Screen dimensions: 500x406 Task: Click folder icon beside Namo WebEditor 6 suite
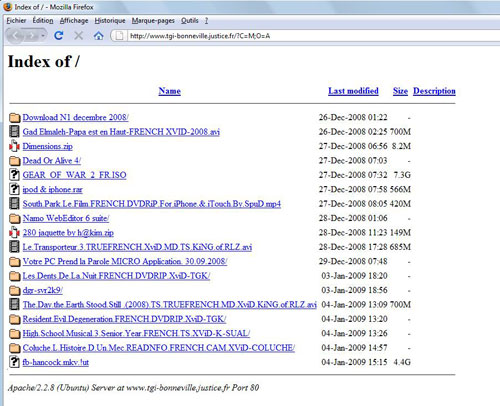point(14,218)
